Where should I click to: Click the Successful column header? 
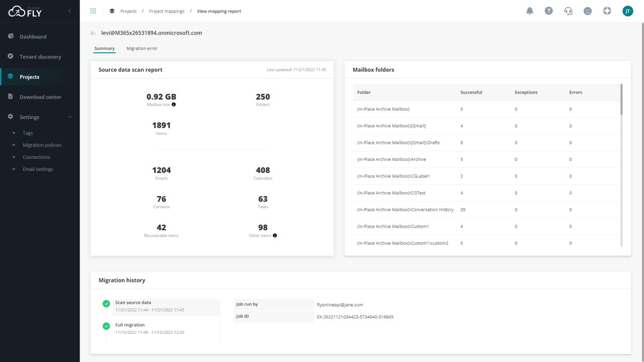coord(471,93)
